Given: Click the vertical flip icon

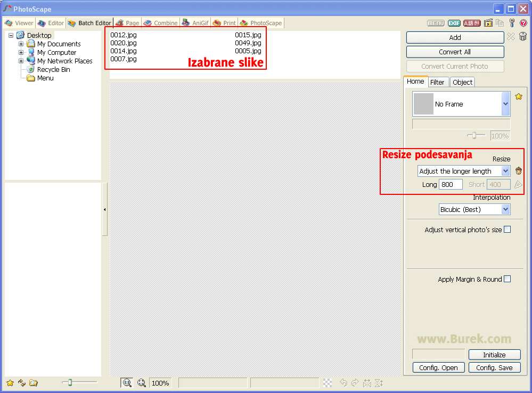Looking at the screenshot, I should [x=379, y=383].
